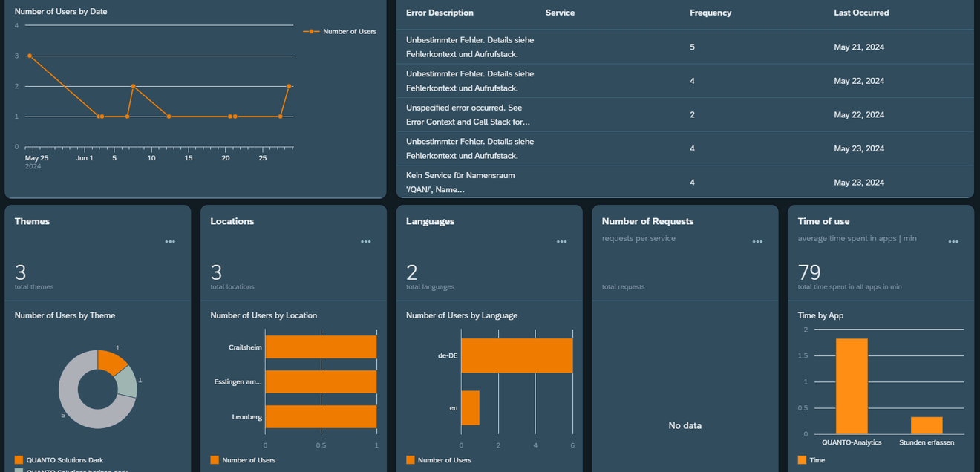The image size is (980, 472).
Task: Click the requests per service subtitle
Action: 638,239
